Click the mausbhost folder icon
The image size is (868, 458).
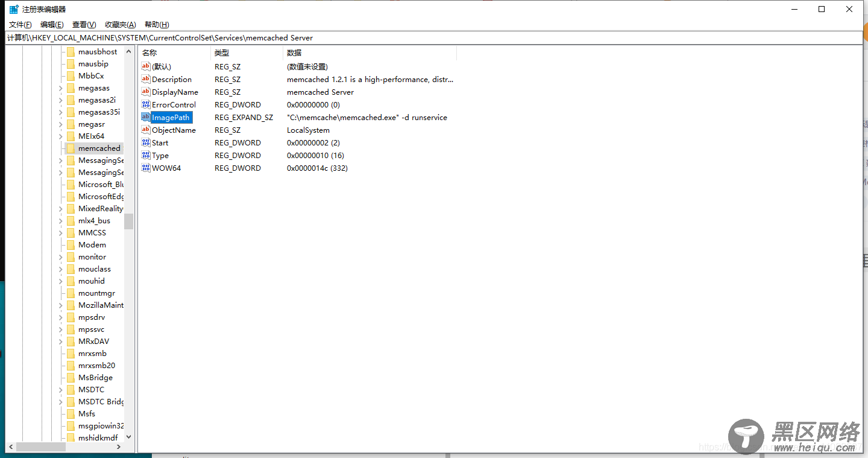click(71, 52)
